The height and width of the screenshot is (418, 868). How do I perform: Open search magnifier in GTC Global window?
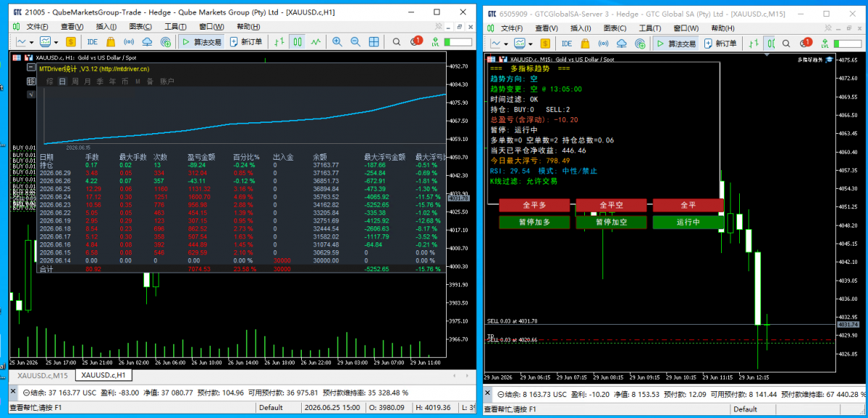(x=785, y=43)
